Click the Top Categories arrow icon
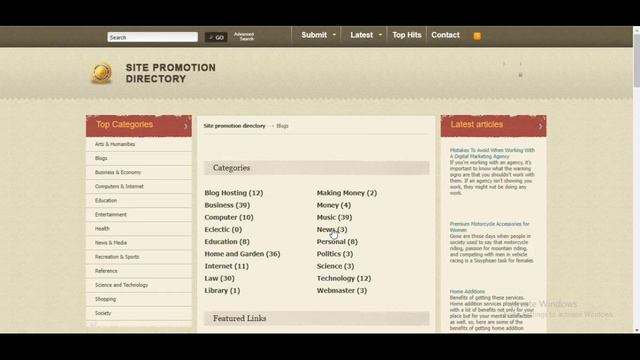 (186, 127)
